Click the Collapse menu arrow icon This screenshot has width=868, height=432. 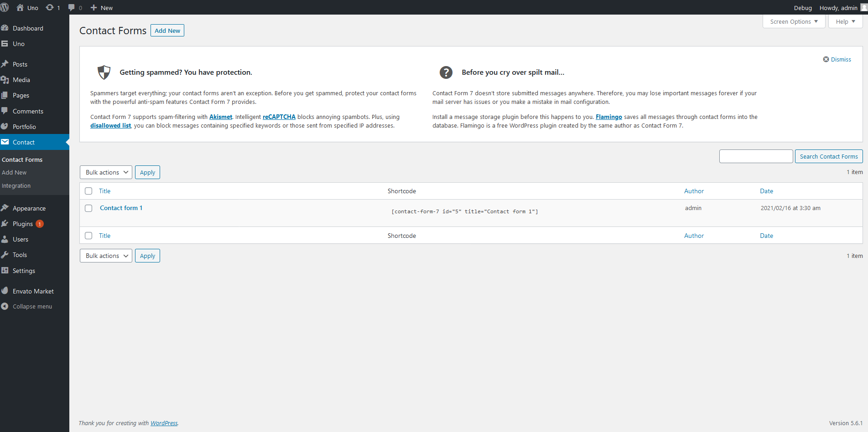click(5, 306)
